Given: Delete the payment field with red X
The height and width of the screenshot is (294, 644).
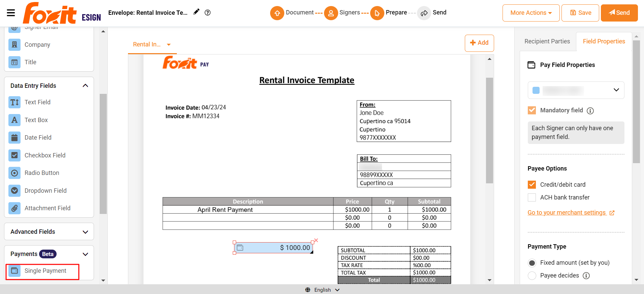Looking at the screenshot, I should click(316, 240).
